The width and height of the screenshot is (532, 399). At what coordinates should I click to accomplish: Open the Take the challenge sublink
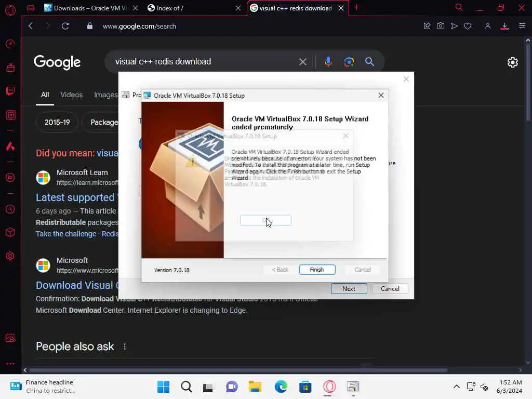(66, 234)
